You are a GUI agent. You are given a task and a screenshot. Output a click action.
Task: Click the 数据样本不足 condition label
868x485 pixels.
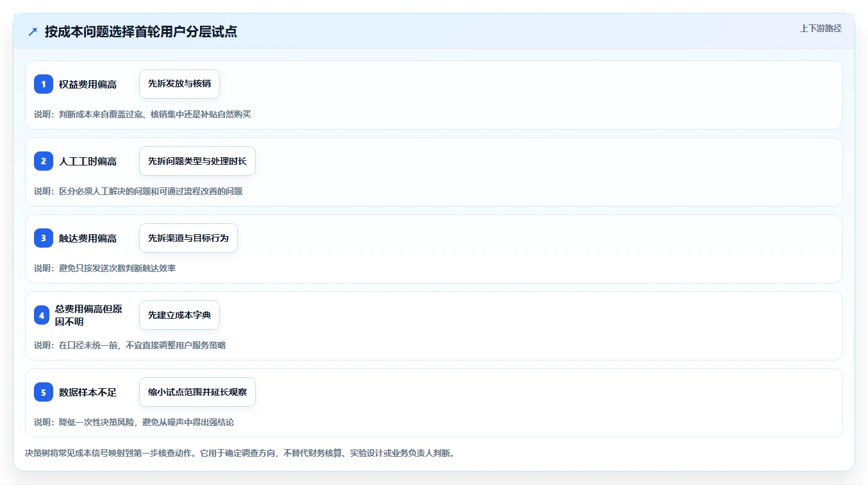[x=88, y=392]
